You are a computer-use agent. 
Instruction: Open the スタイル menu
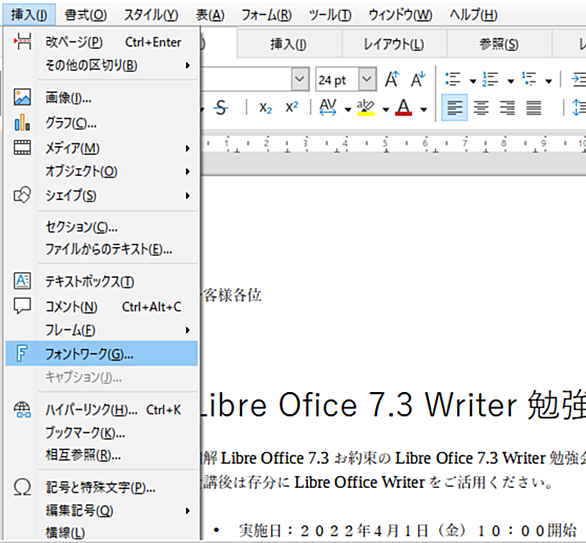pos(151,15)
